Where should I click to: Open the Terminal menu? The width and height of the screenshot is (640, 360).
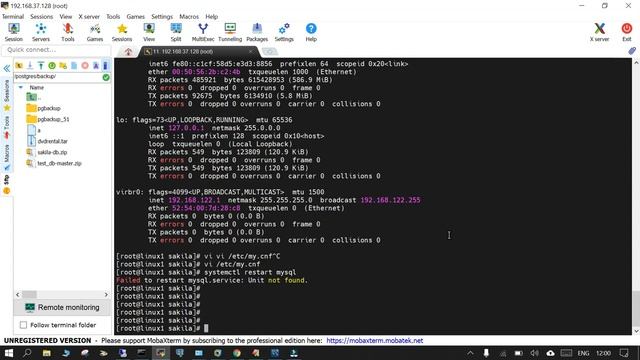[13, 17]
